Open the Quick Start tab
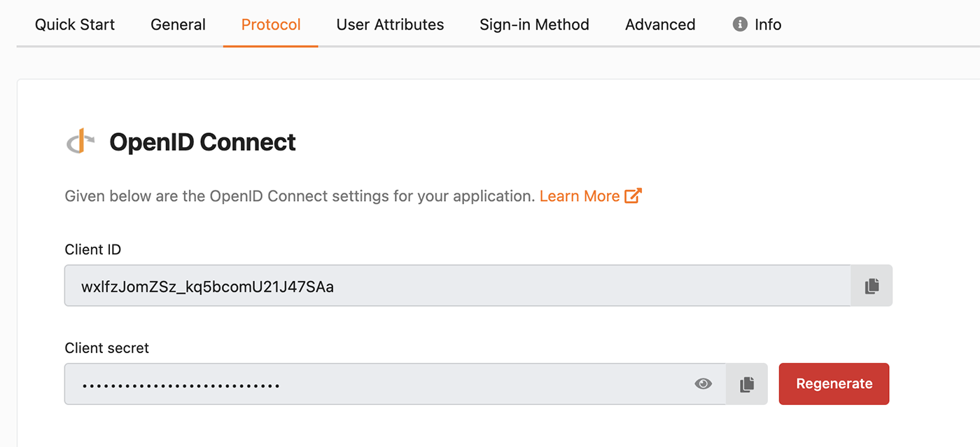The image size is (980, 447). coord(75,25)
